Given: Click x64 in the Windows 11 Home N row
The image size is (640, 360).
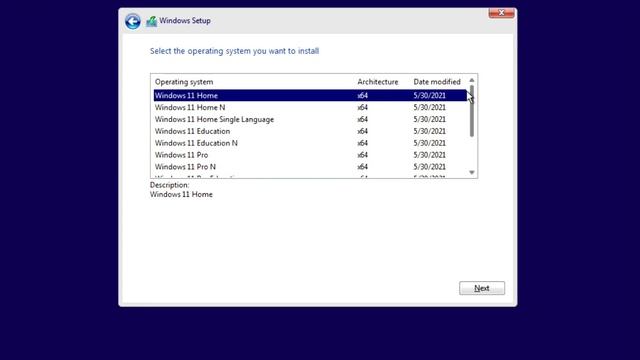Looking at the screenshot, I should [x=362, y=107].
